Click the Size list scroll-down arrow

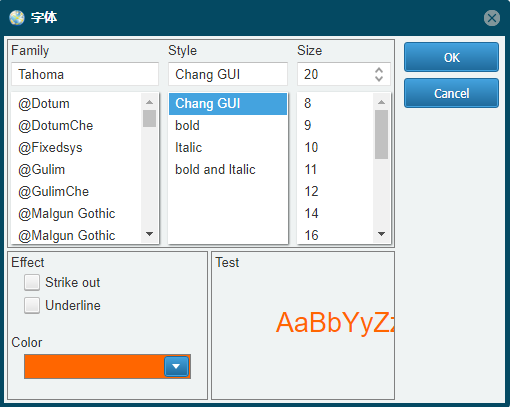381,234
